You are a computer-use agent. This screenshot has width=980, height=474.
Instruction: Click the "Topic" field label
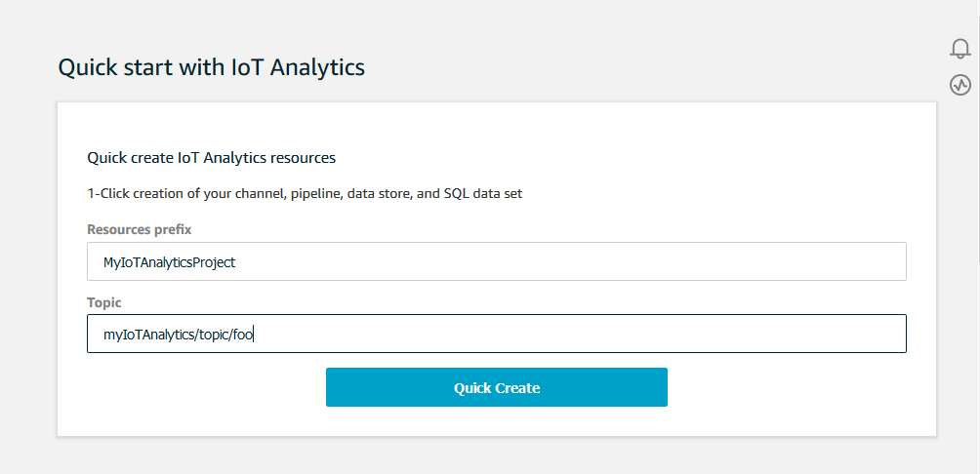pyautogui.click(x=103, y=302)
